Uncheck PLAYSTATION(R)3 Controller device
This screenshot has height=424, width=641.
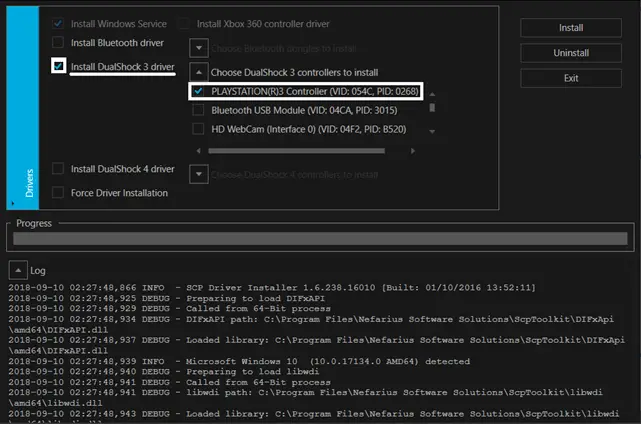pos(198,91)
